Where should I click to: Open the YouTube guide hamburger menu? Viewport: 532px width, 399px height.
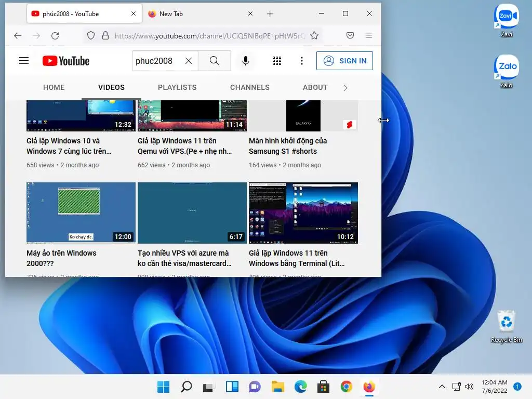(x=24, y=61)
